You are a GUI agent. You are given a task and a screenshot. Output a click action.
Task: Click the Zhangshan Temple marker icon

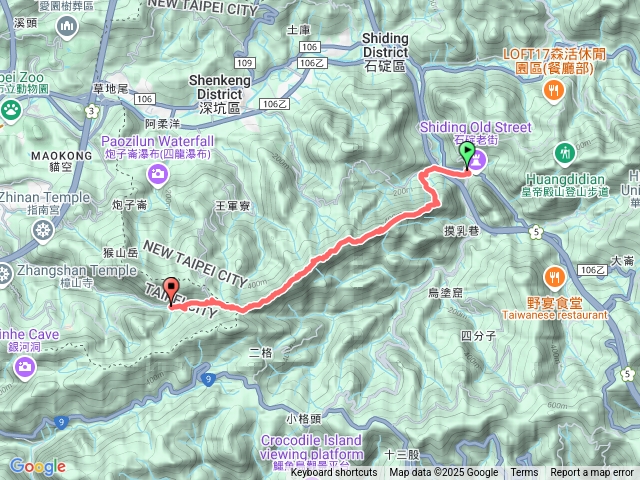click(5, 275)
